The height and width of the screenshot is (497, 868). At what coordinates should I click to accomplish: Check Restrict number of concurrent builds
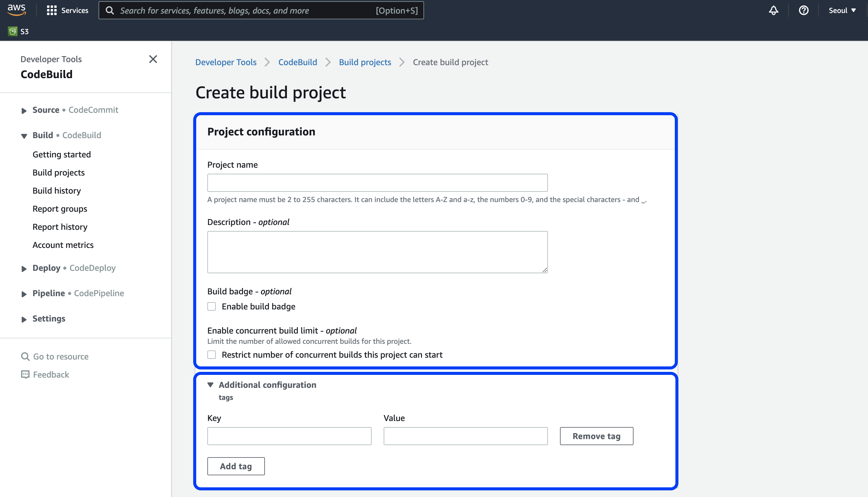[x=212, y=355]
